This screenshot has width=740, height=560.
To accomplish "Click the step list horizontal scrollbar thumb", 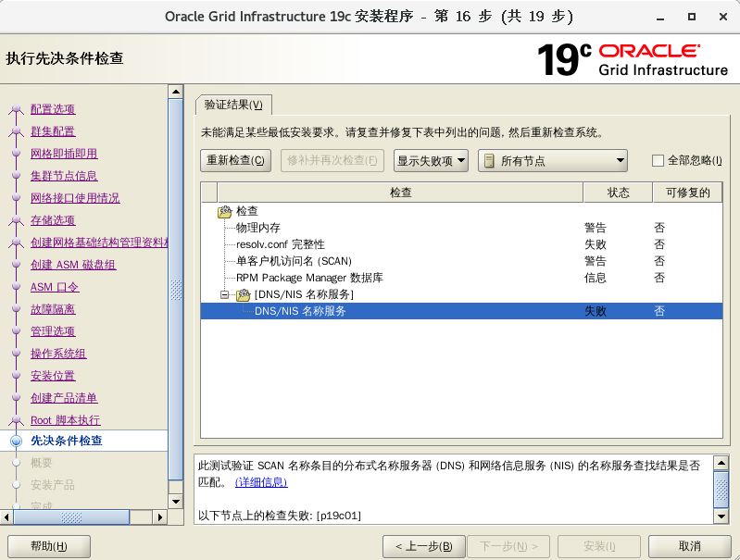I will pyautogui.click(x=71, y=517).
